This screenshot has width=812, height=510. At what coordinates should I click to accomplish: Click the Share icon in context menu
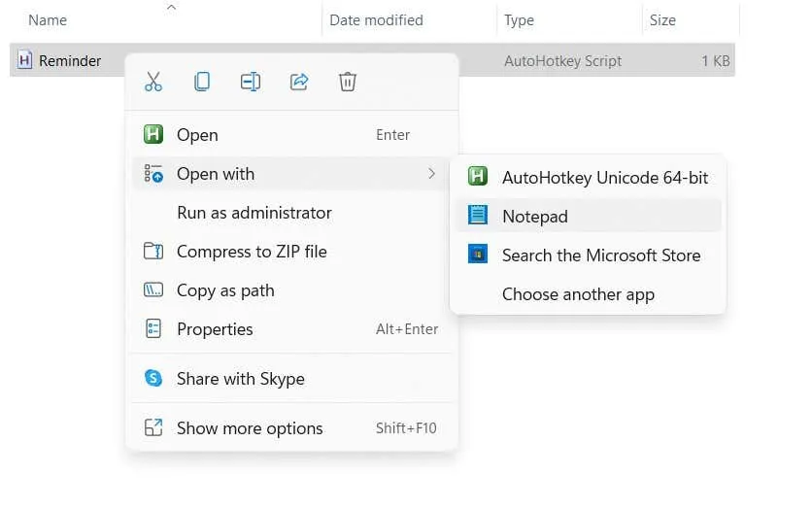tap(299, 82)
